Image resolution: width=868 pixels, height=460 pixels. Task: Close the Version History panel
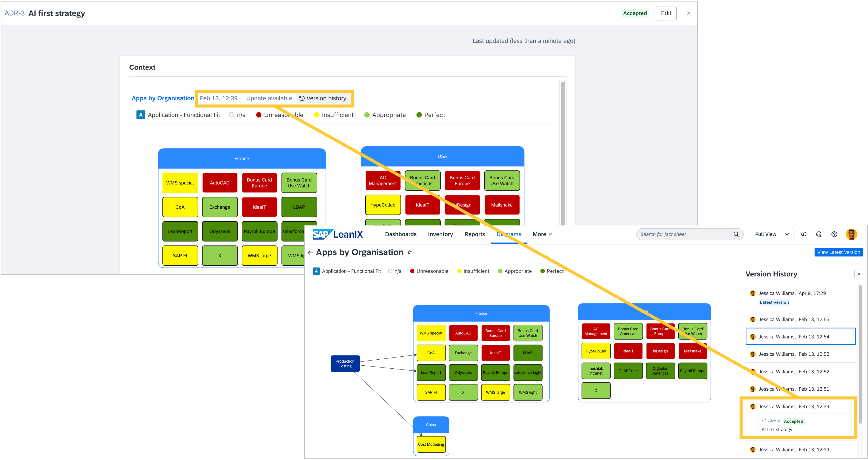tap(859, 274)
